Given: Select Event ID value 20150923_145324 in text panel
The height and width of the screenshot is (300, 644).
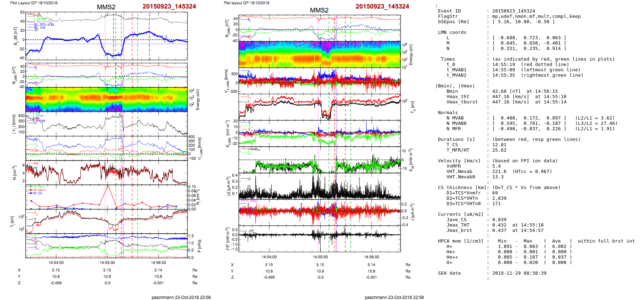Looking at the screenshot, I should (514, 11).
